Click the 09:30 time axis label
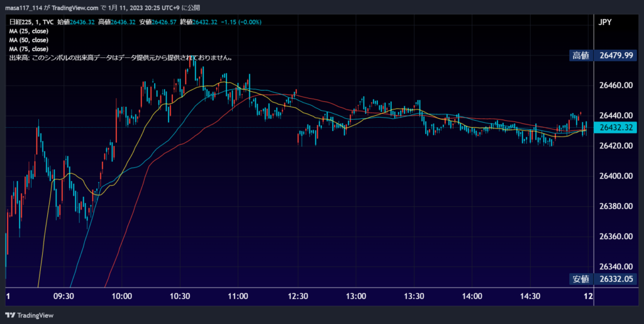This screenshot has width=644, height=324. tap(64, 296)
